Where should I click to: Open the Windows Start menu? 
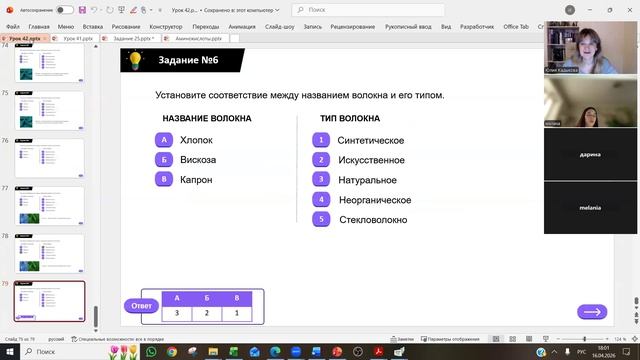(10, 351)
